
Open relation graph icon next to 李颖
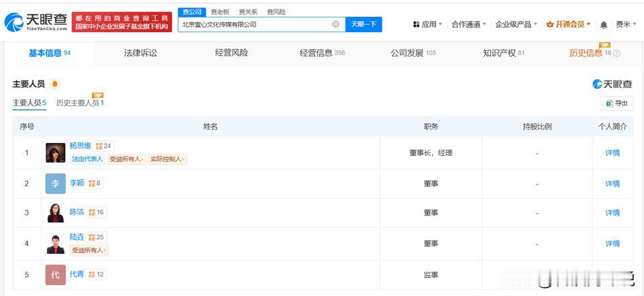pyautogui.click(x=92, y=183)
